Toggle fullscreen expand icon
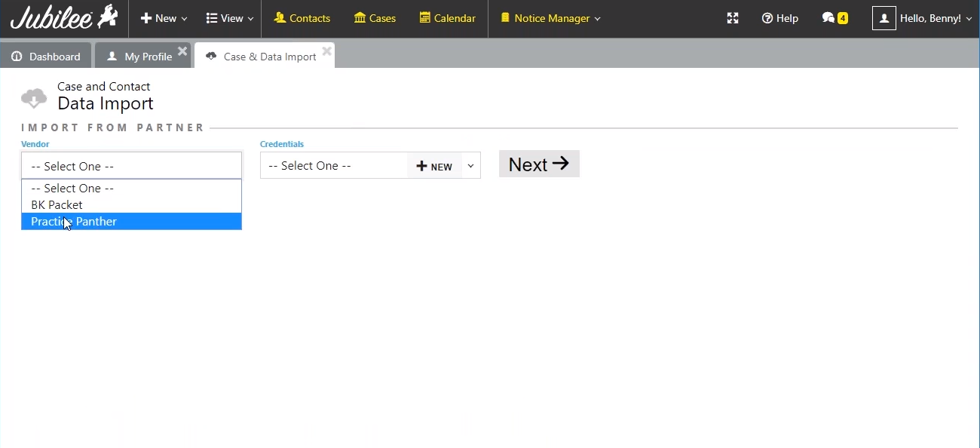Viewport: 980px width, 448px height. [x=732, y=18]
